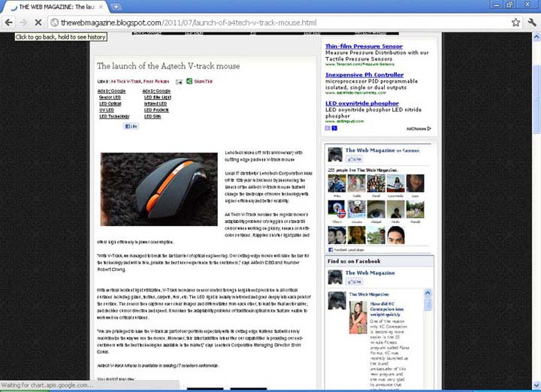
Task: Open a new tab with the plus button
Action: coord(116,6)
